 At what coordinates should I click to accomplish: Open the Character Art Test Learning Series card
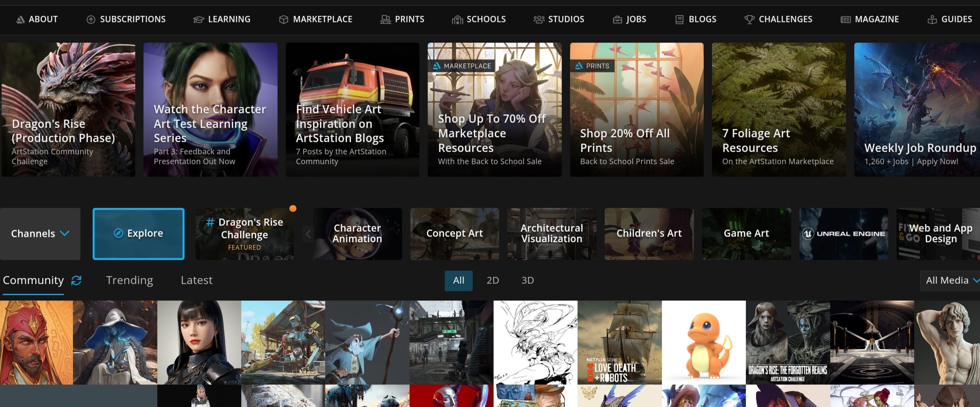coord(211,110)
